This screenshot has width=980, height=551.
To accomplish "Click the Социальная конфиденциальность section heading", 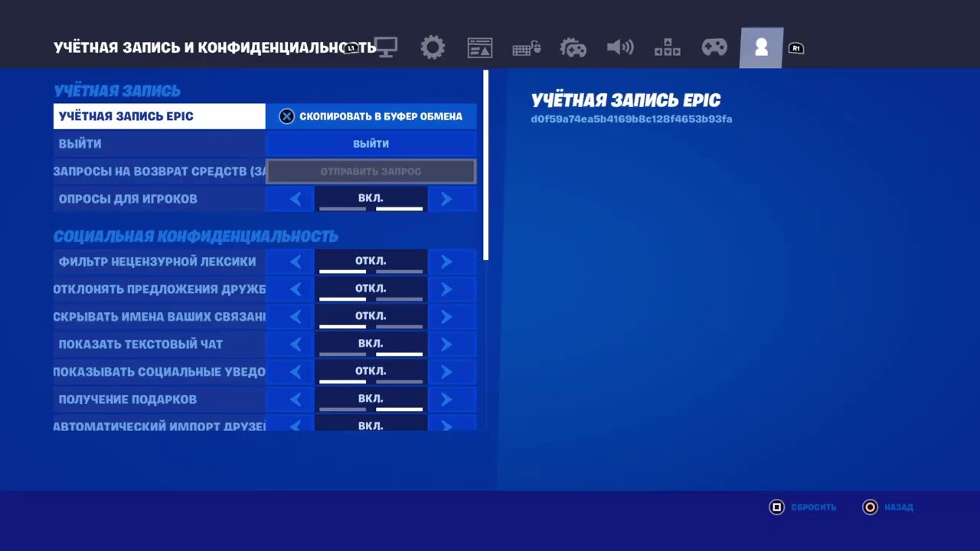I will pos(196,236).
